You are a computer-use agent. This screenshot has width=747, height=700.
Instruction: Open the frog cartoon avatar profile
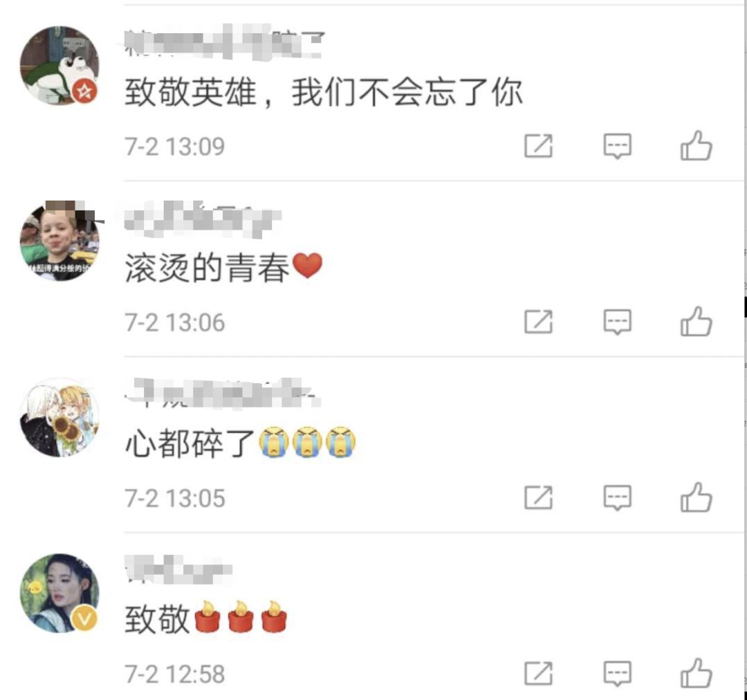point(59,65)
